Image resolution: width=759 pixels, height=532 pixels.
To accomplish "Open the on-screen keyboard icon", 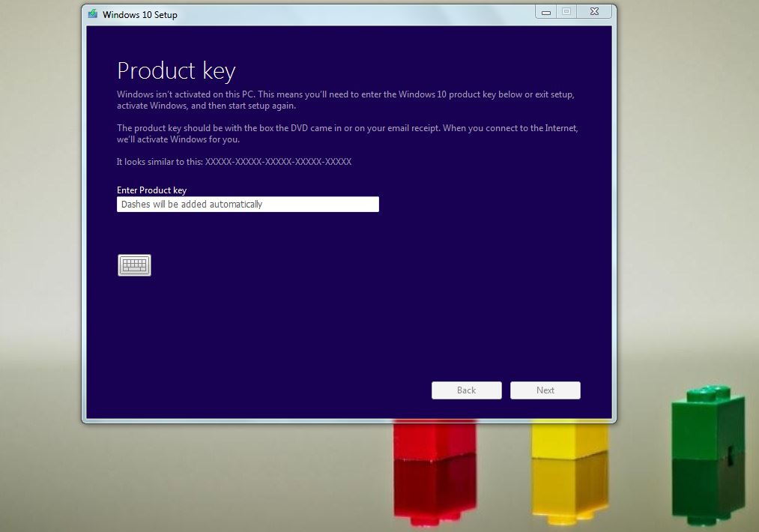I will [x=134, y=265].
